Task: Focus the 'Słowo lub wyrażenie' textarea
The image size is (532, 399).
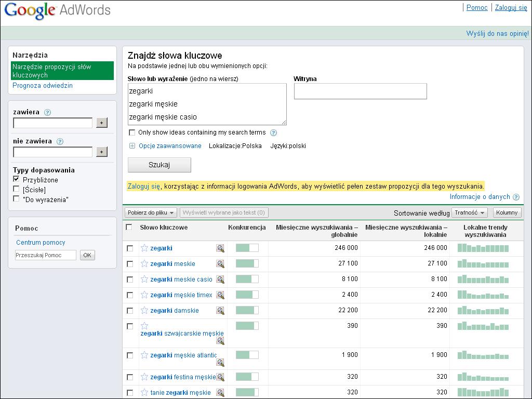Action: pyautogui.click(x=207, y=104)
